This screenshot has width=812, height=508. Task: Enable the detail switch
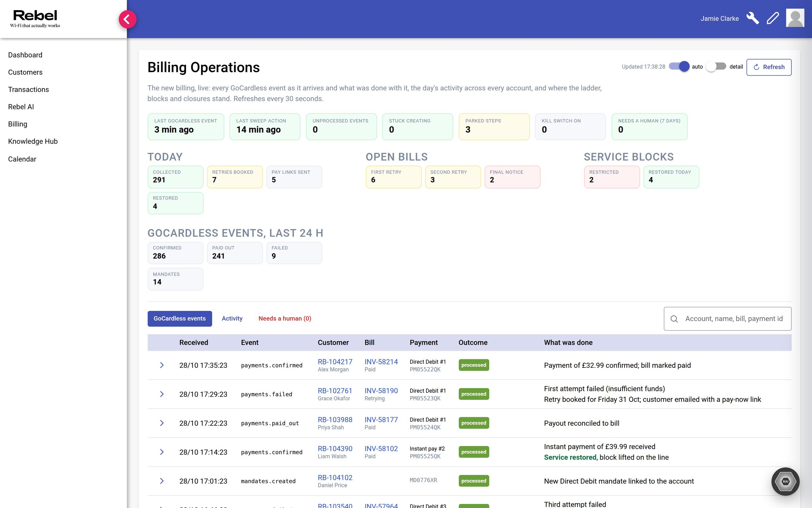[716, 66]
